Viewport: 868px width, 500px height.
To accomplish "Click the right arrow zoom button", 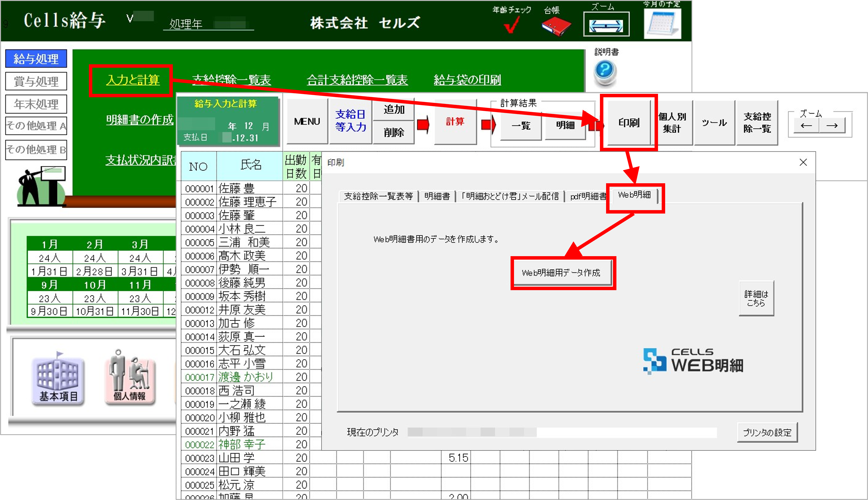I will point(832,126).
